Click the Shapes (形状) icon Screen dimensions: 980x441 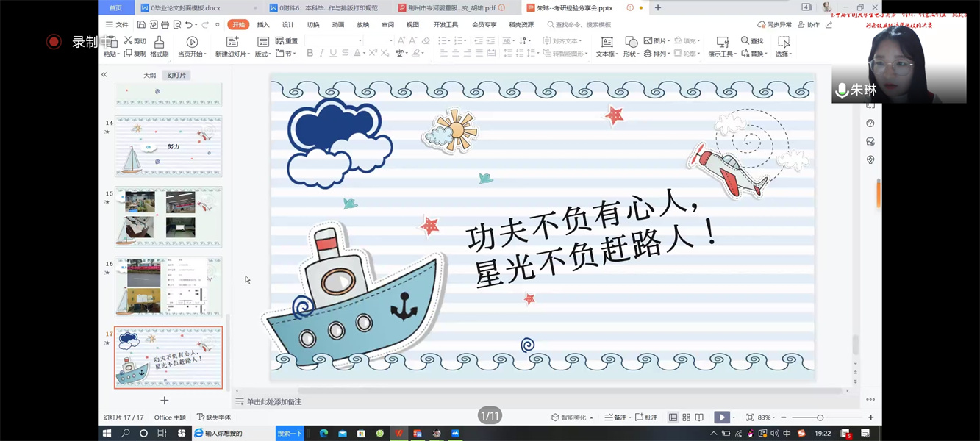(x=631, y=43)
